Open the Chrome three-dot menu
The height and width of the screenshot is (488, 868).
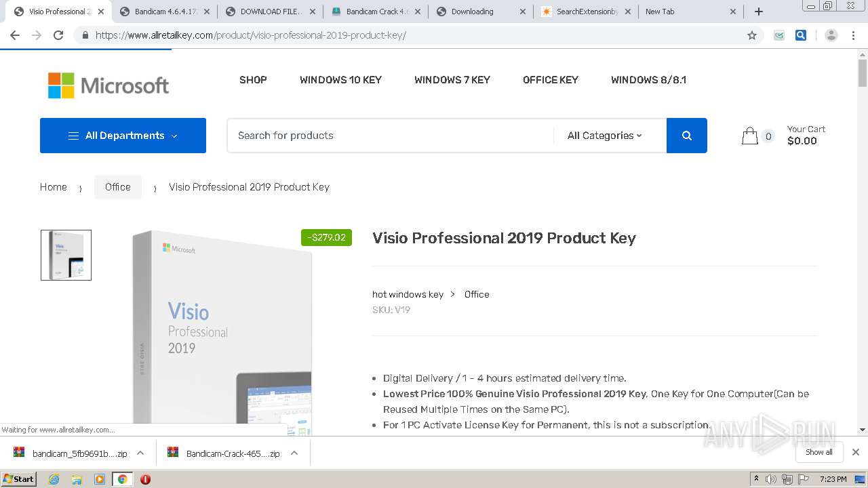coord(853,35)
